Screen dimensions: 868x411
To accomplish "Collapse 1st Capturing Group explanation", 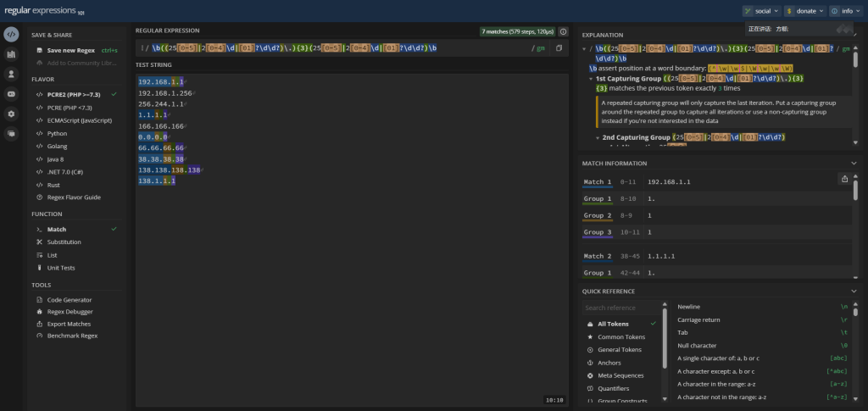I will (x=591, y=79).
